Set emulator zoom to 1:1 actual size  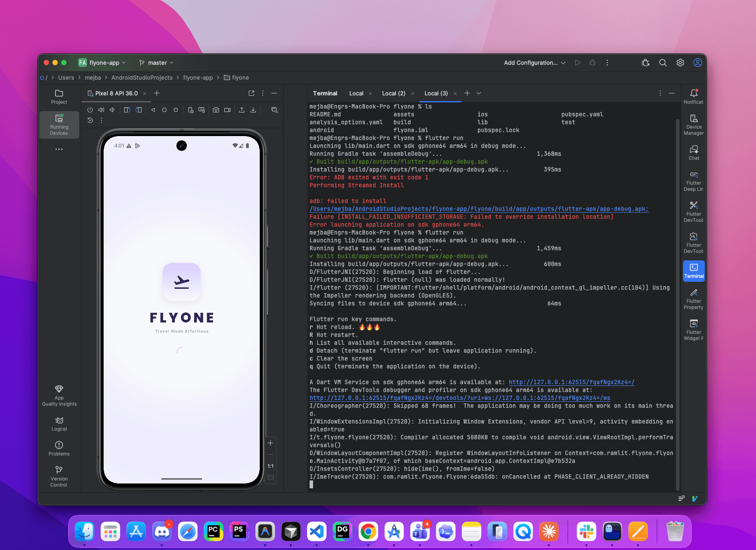[x=271, y=466]
